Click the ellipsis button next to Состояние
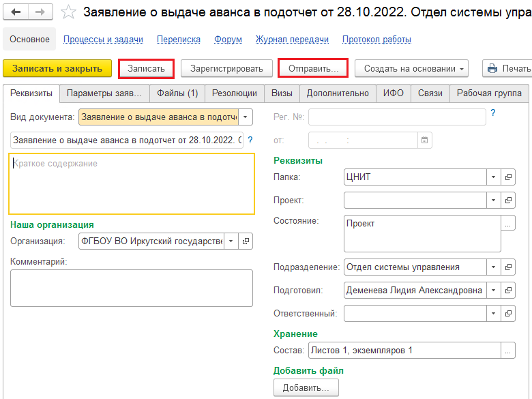The width and height of the screenshot is (532, 399). (508, 223)
